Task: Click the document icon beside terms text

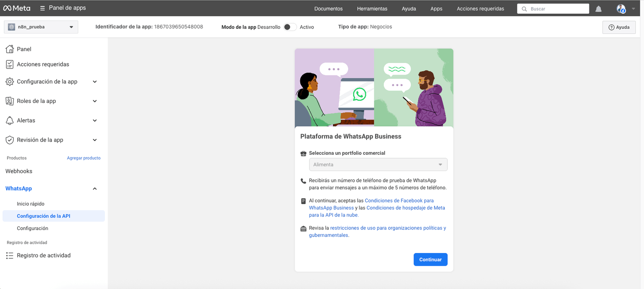Action: tap(304, 201)
